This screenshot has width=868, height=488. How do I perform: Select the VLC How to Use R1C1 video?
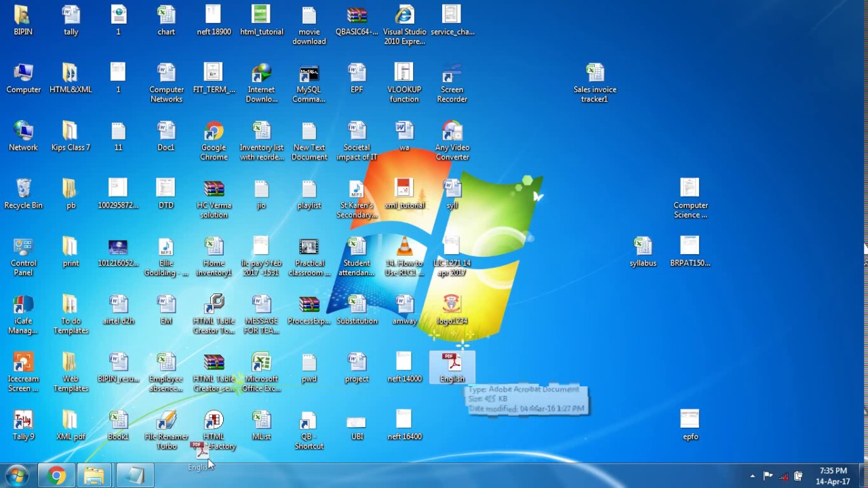404,246
